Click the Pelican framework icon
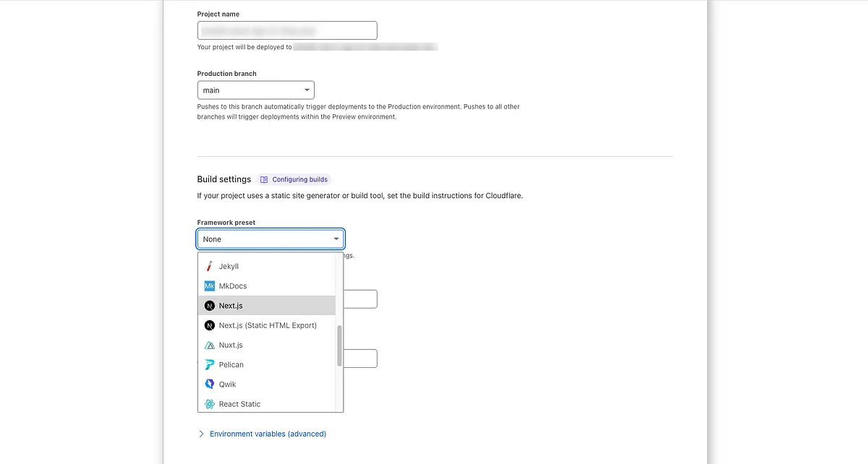Screen dimensions: 868x464 tap(209, 364)
